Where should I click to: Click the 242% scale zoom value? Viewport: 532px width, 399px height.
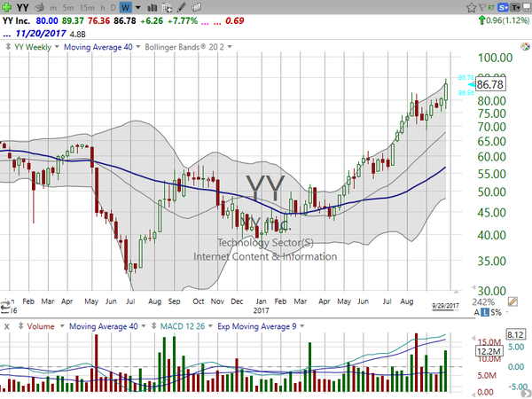[483, 302]
